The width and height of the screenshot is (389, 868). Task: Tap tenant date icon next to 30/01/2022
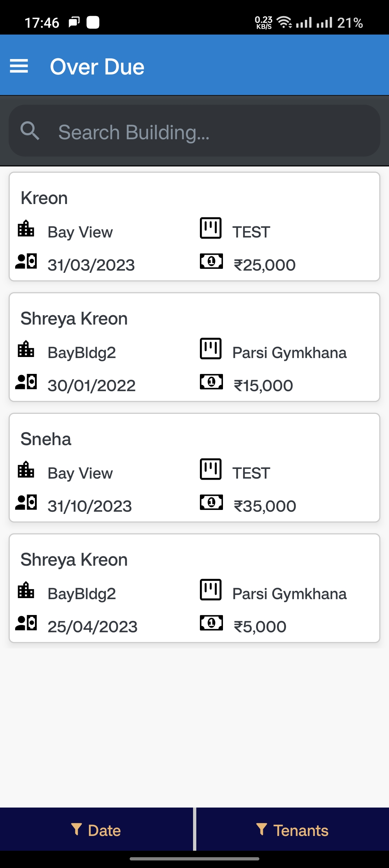coord(26,382)
